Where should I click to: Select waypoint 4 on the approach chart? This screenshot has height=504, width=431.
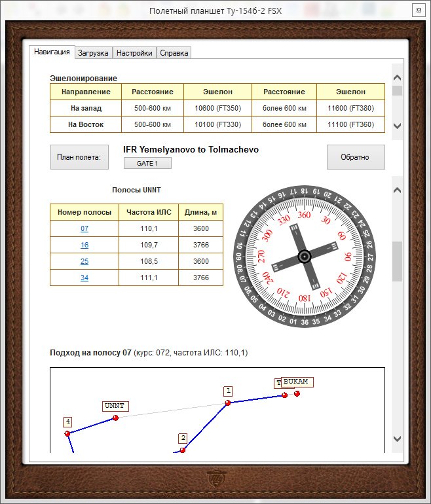[67, 433]
